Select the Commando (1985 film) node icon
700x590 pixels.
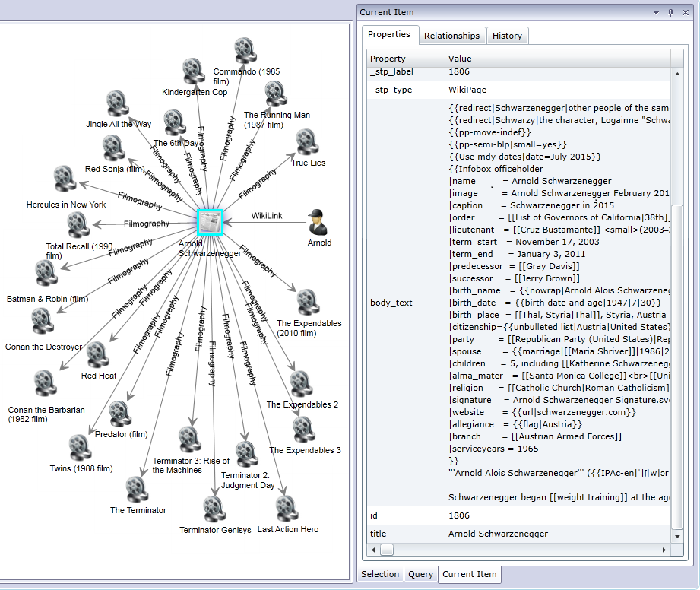pyautogui.click(x=245, y=51)
